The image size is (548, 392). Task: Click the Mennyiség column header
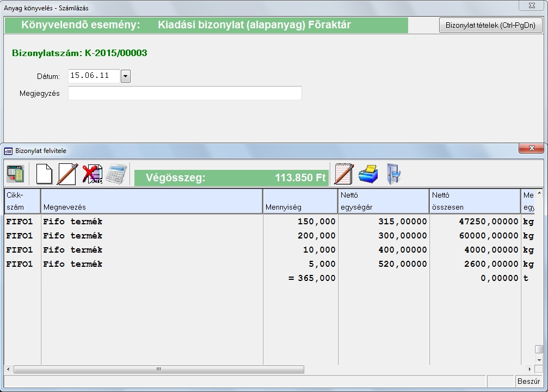pos(300,201)
